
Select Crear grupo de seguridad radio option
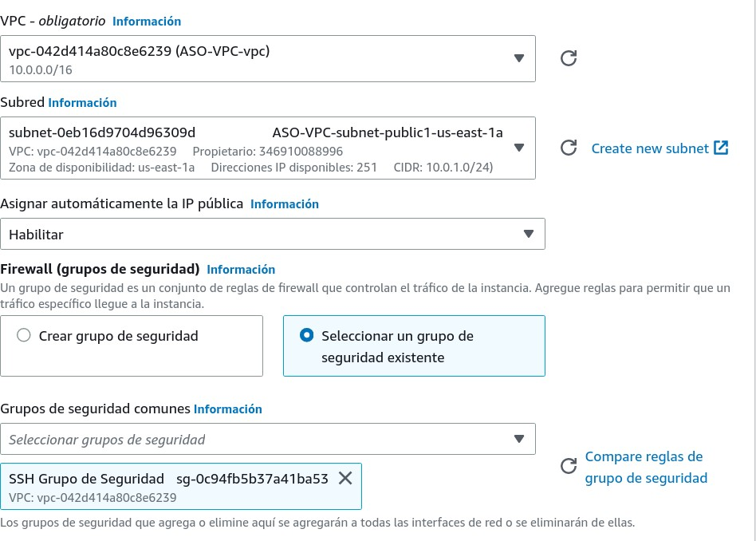pos(24,336)
